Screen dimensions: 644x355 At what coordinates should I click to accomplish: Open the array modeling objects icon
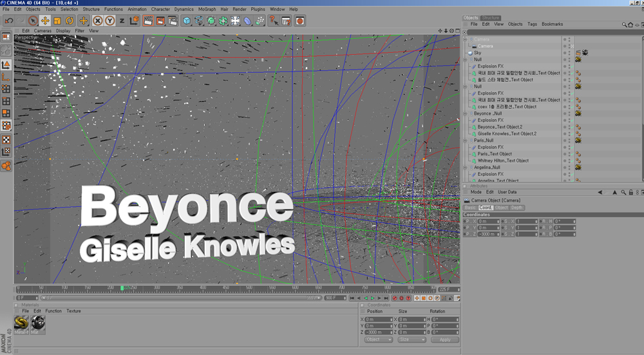tap(223, 21)
